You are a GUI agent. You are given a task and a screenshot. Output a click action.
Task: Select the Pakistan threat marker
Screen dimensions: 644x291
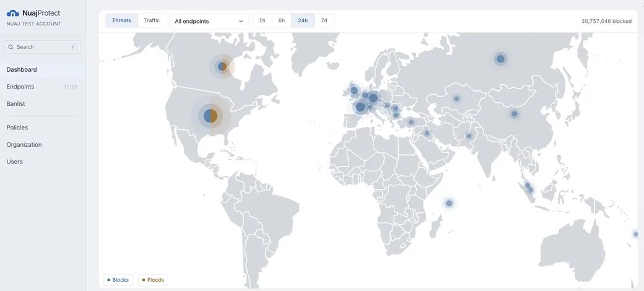(x=469, y=136)
